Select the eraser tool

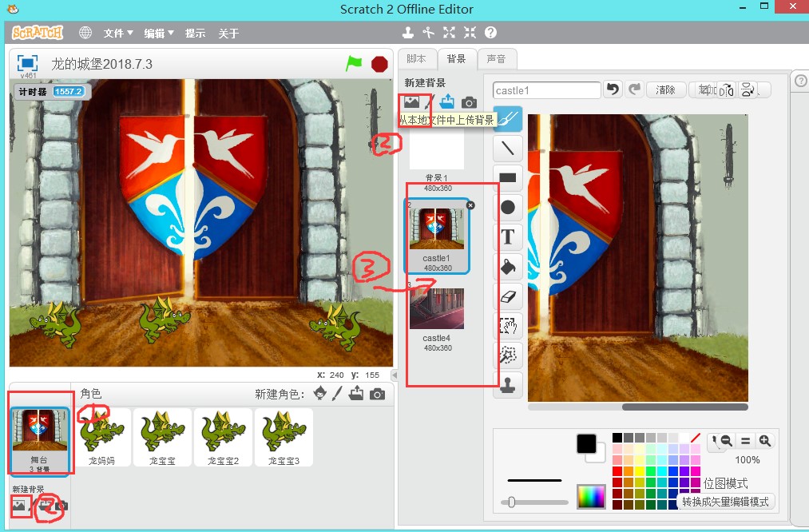click(508, 295)
